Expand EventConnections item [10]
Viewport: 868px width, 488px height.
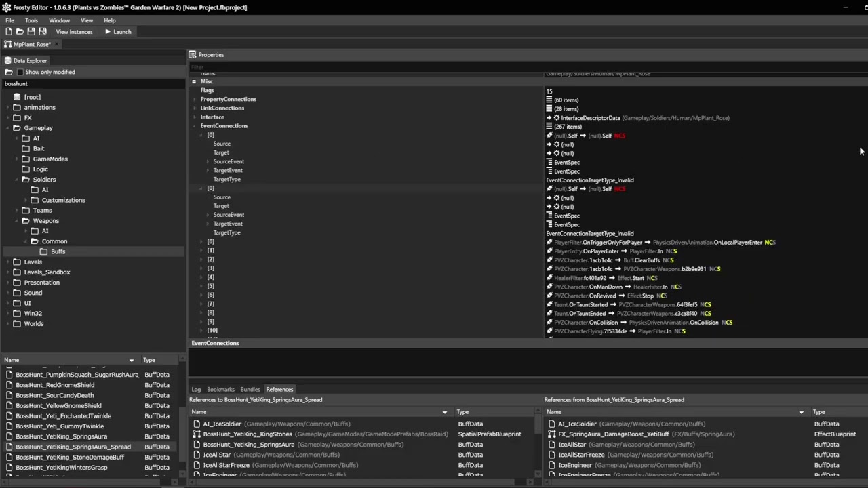201,331
